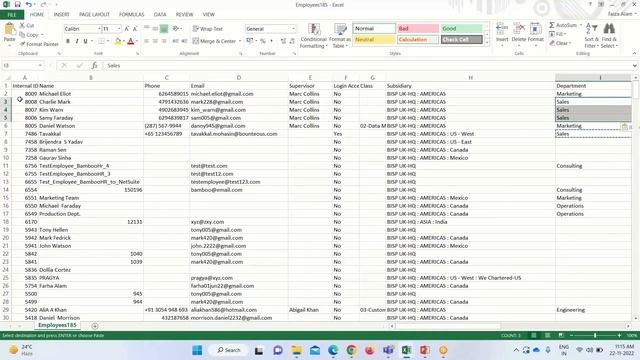The height and width of the screenshot is (360, 640).
Task: Click the AutoSum sigma icon
Action: point(552,25)
